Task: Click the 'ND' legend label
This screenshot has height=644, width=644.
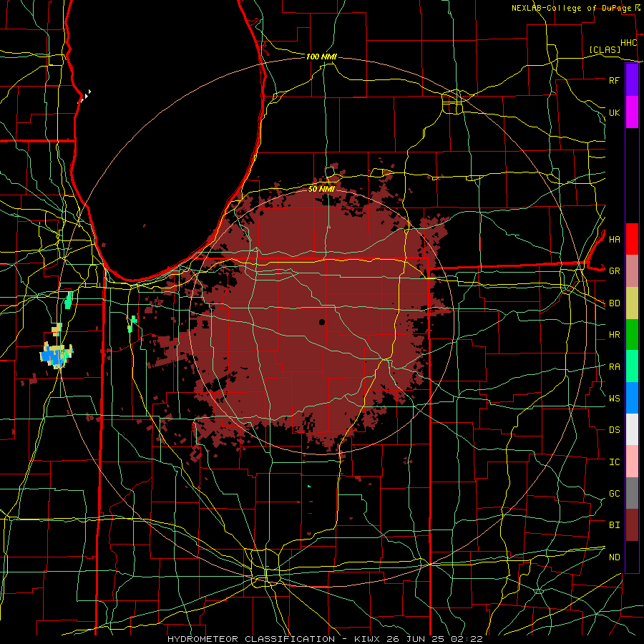Action: 614,557
